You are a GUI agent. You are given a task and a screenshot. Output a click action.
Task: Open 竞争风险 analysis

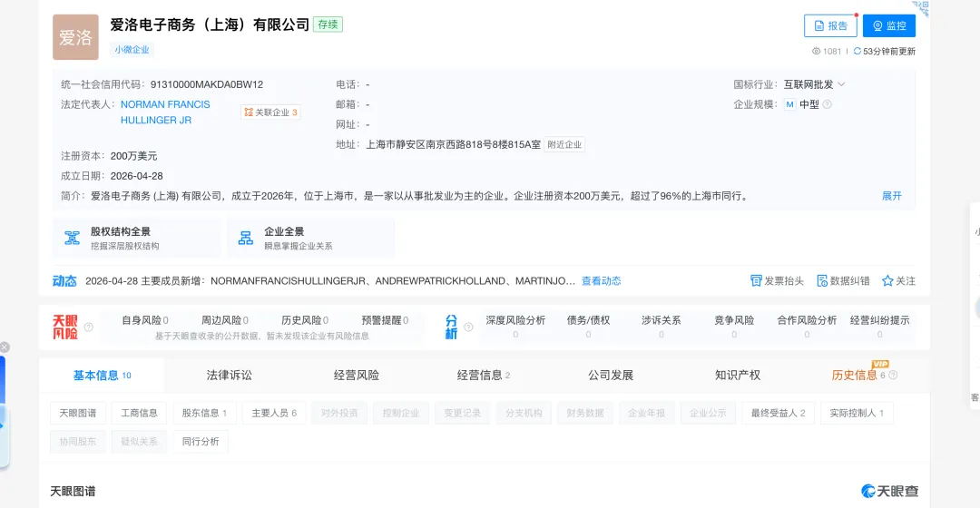tap(734, 327)
